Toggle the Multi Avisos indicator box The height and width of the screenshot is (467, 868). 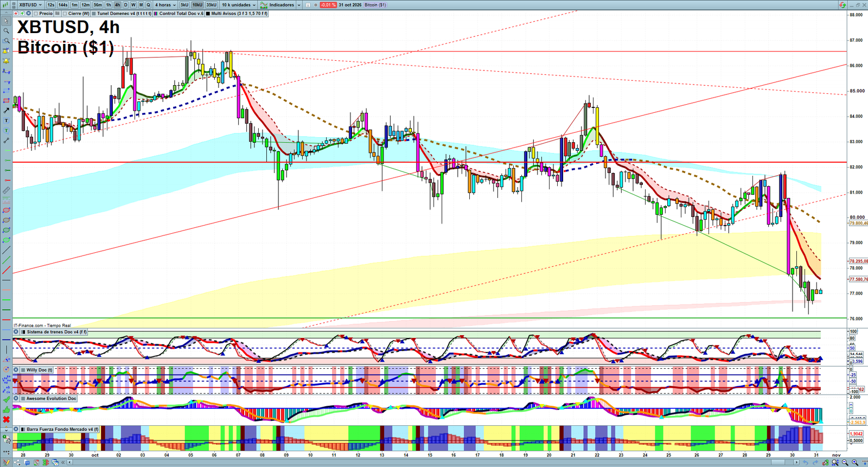(208, 14)
